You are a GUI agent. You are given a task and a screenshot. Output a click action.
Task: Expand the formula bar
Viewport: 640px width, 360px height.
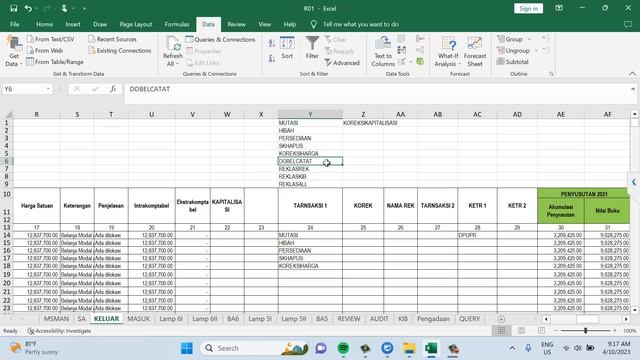click(x=633, y=89)
